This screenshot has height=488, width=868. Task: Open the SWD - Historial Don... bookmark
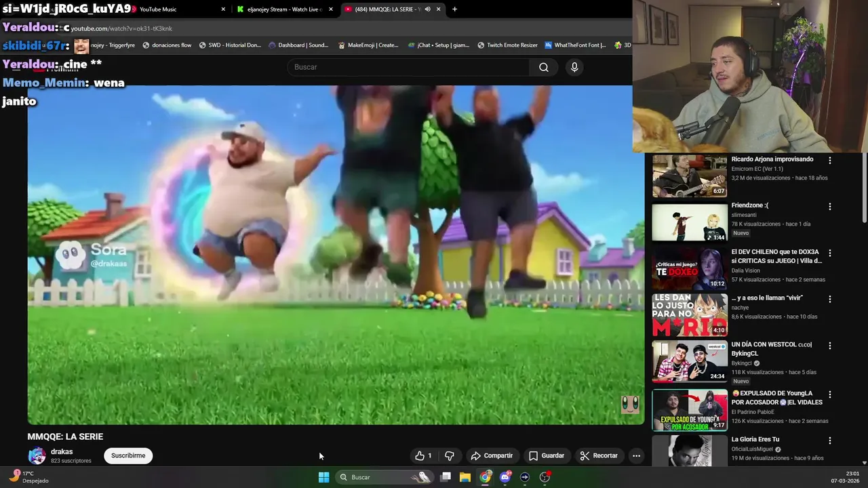point(230,45)
